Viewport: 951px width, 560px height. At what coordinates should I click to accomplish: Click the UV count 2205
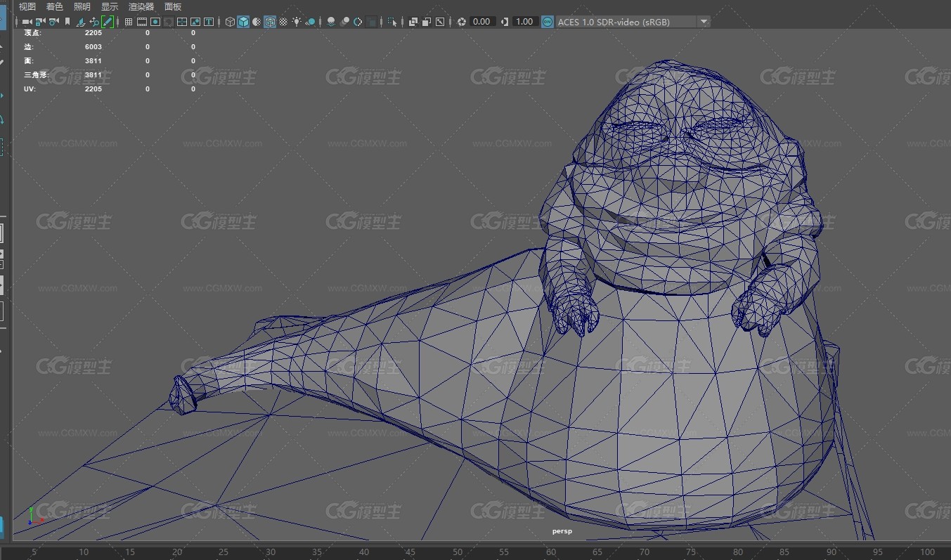click(93, 89)
